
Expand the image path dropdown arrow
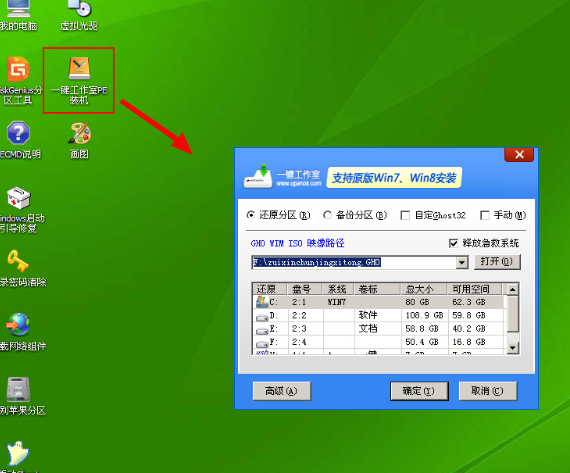(x=462, y=262)
